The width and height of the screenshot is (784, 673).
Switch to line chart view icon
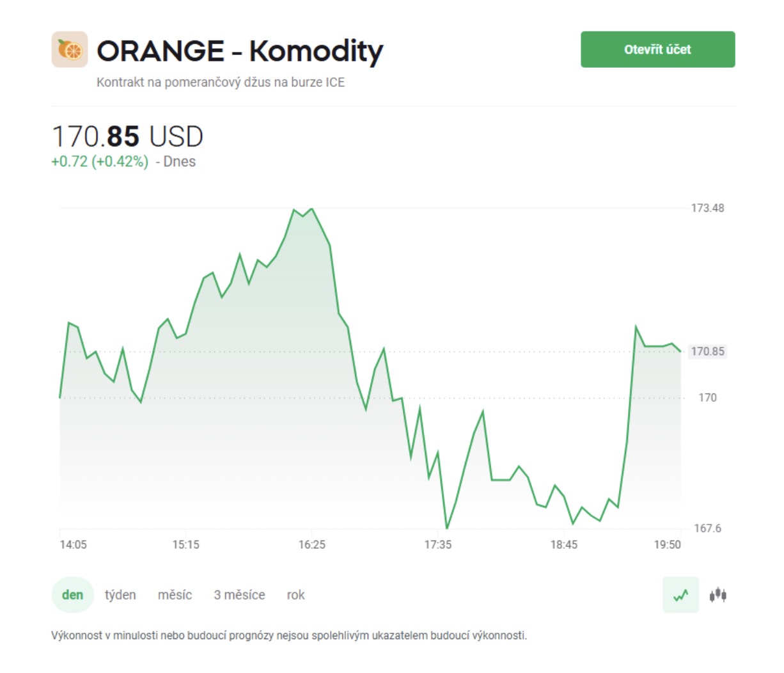click(680, 595)
